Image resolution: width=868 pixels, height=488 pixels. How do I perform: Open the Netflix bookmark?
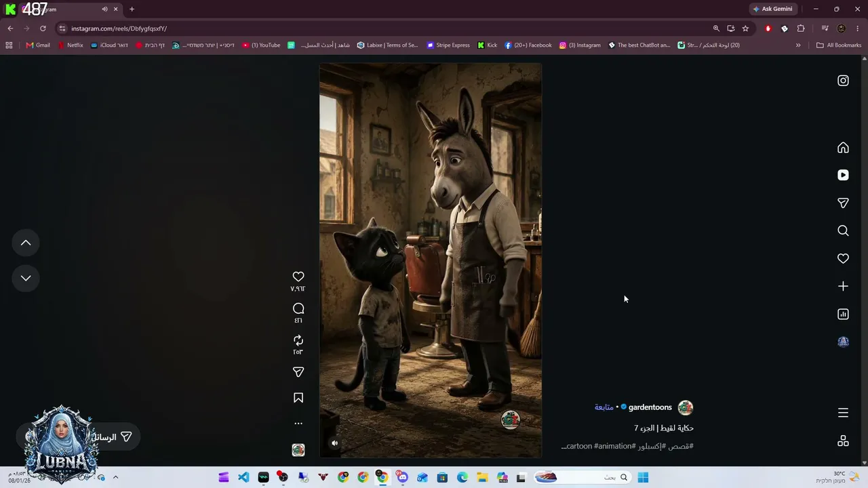click(x=71, y=45)
